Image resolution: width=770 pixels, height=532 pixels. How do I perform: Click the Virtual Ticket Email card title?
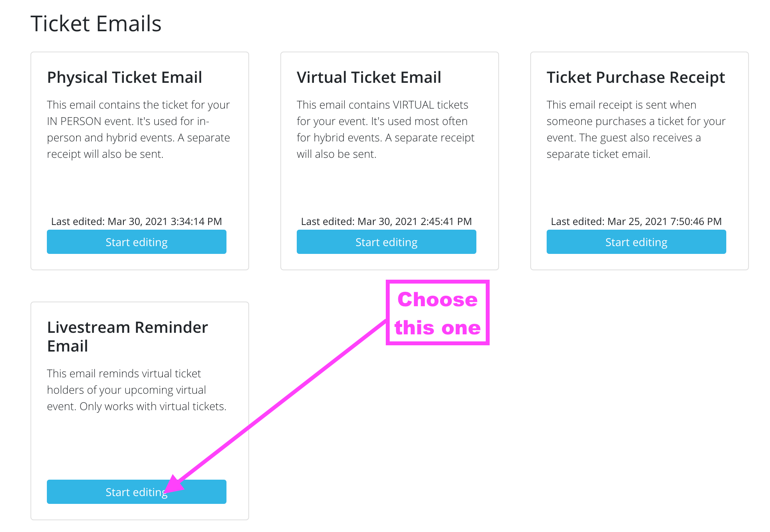(369, 77)
